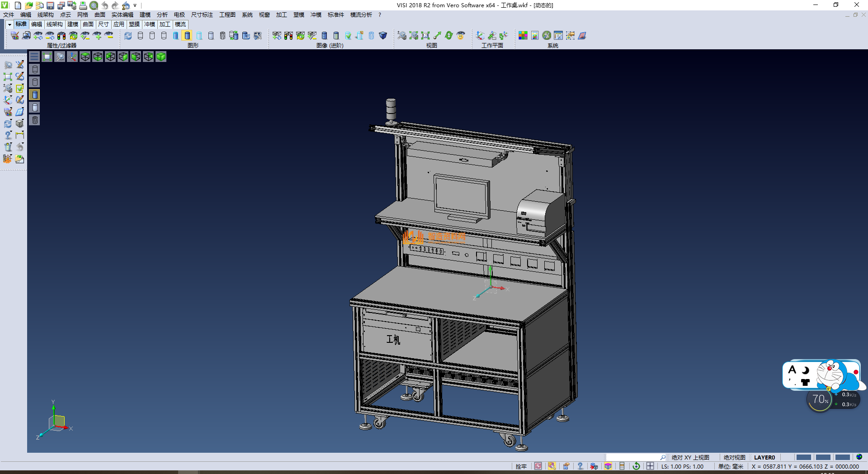Viewport: 868px width, 474px height.
Task: Switch to wireframe cylinder display mode
Action: 140,36
